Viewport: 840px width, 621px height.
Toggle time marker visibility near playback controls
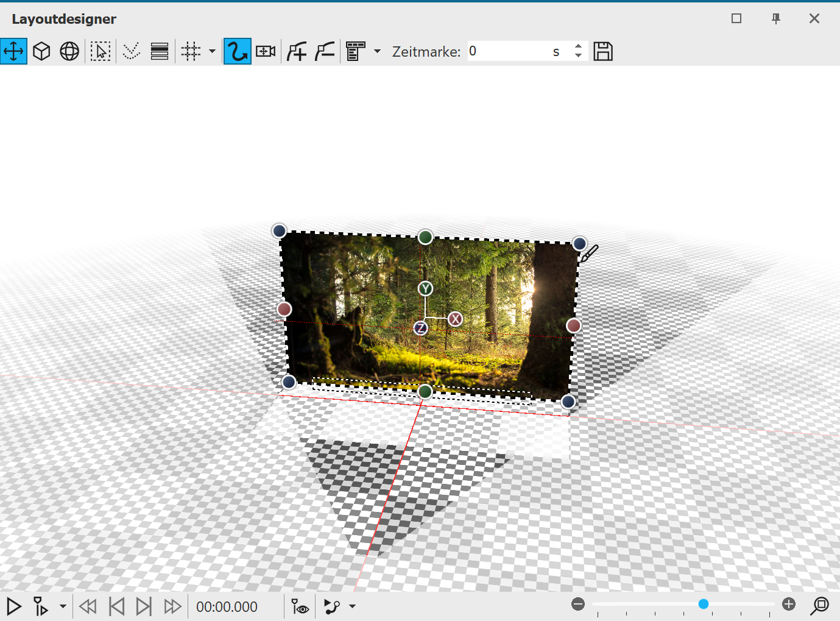pyautogui.click(x=299, y=606)
